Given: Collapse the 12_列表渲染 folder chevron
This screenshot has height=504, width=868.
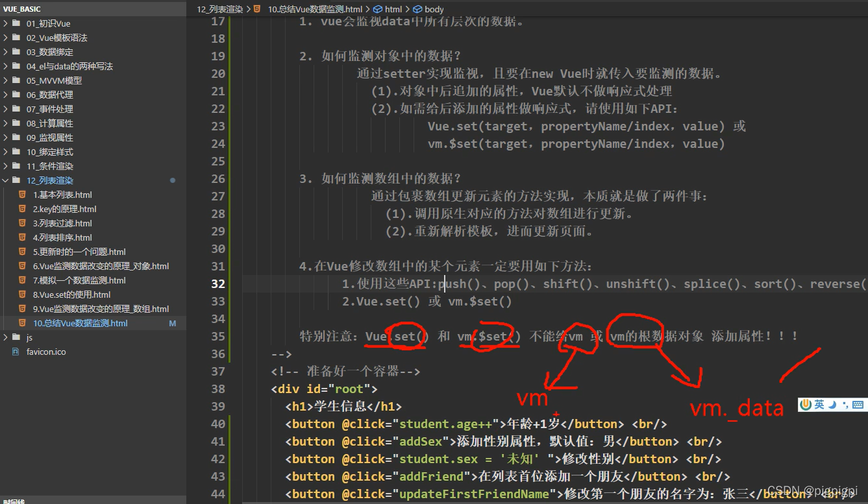Looking at the screenshot, I should [6, 180].
